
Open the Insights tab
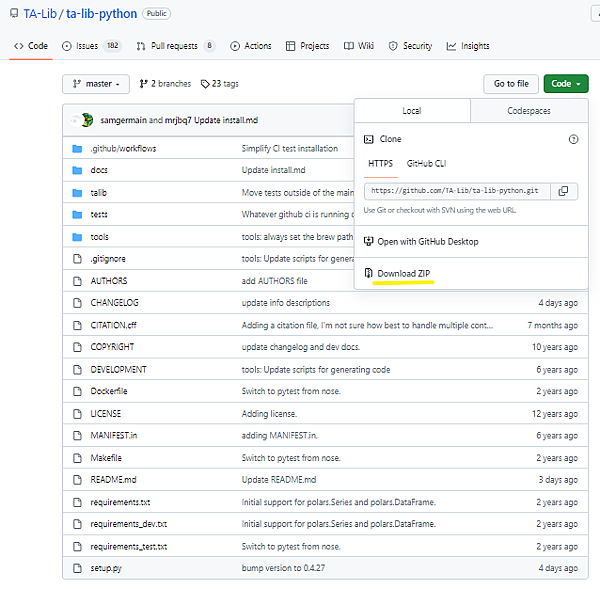click(468, 46)
